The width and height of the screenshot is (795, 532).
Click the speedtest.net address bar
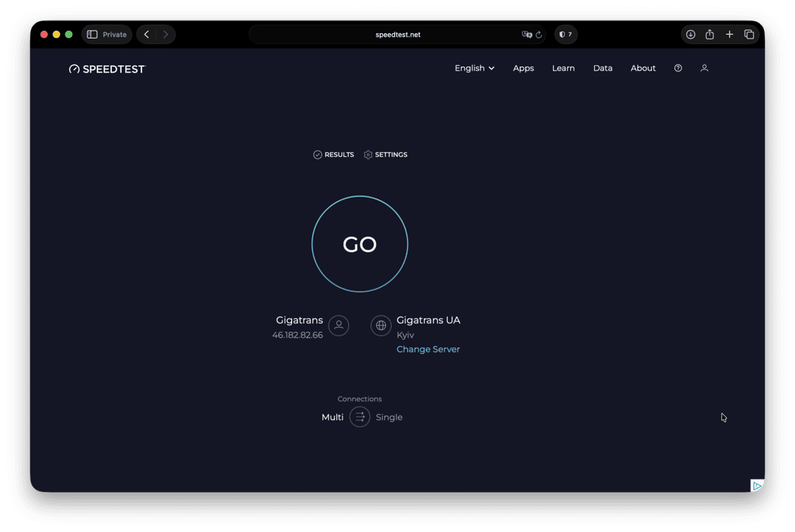pos(398,34)
